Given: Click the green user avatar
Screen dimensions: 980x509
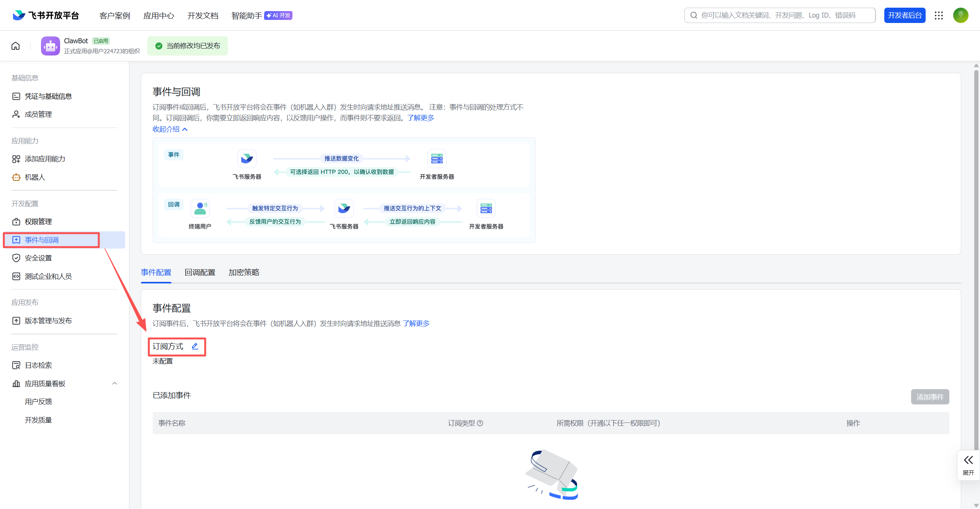Looking at the screenshot, I should pos(960,15).
